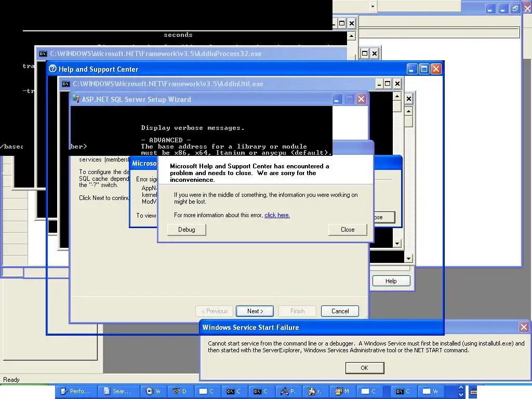Click scroll-up arrow in AddInUtil.exe console
The width and height of the screenshot is (532, 399).
tap(397, 97)
